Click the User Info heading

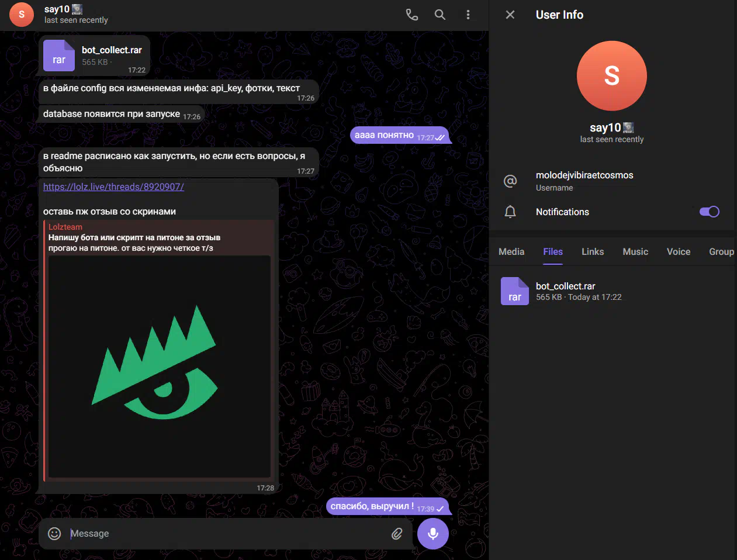pyautogui.click(x=559, y=15)
